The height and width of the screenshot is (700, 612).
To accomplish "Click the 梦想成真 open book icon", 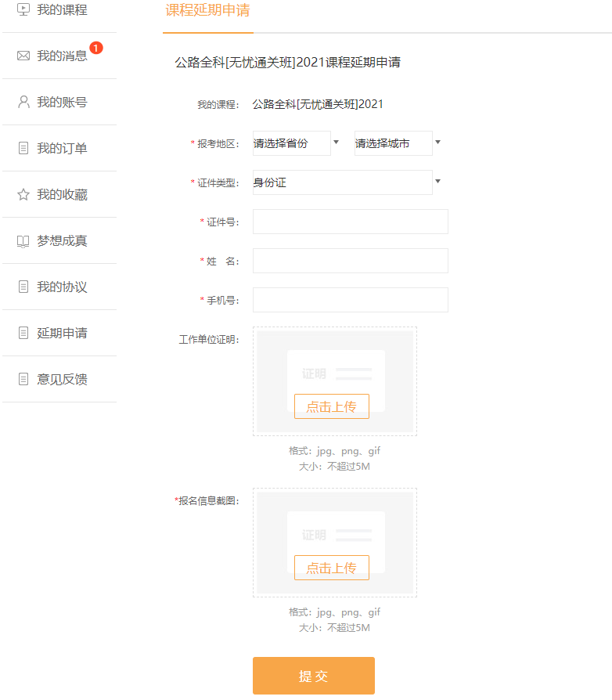I will pos(23,241).
